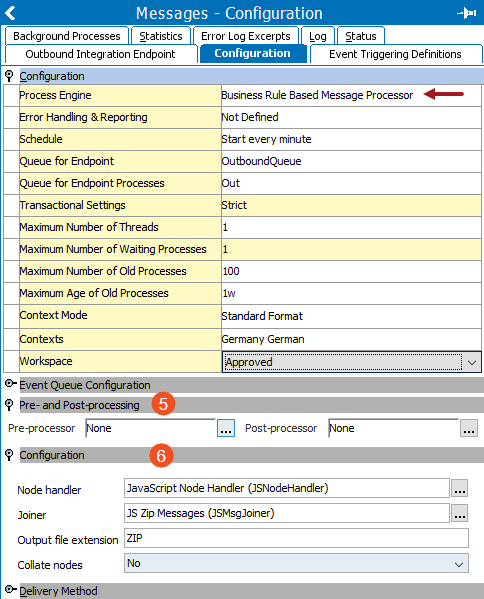
Task: Click the 'Start every minute' schedule value
Action: (266, 139)
